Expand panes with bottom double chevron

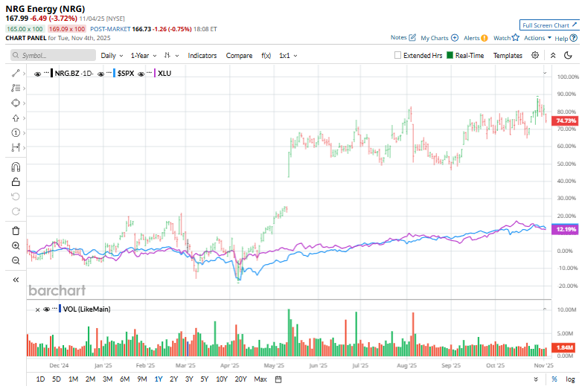click(536, 379)
